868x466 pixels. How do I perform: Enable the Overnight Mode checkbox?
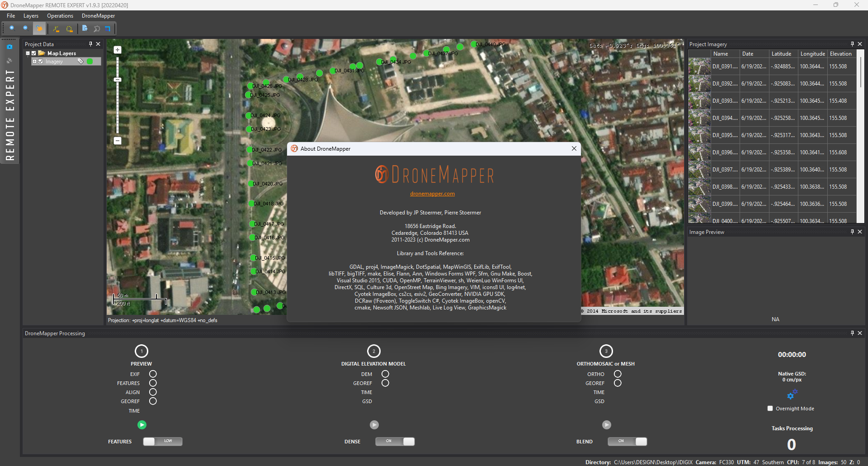(x=770, y=409)
